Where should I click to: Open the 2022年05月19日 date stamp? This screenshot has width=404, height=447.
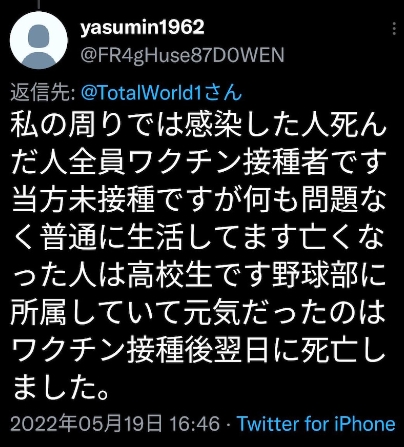pyautogui.click(x=86, y=424)
